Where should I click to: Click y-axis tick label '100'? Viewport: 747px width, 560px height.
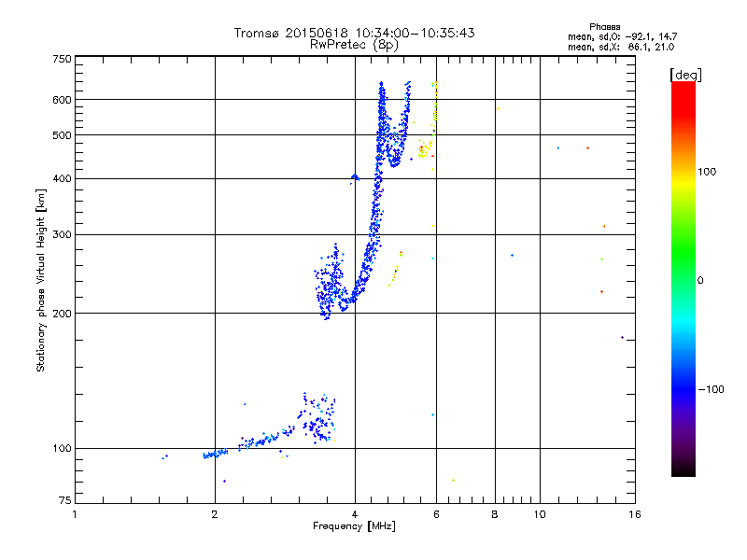coord(62,448)
